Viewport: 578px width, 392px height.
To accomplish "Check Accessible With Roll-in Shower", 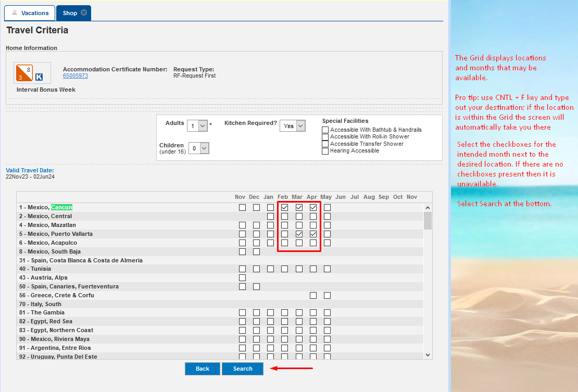I will point(325,137).
